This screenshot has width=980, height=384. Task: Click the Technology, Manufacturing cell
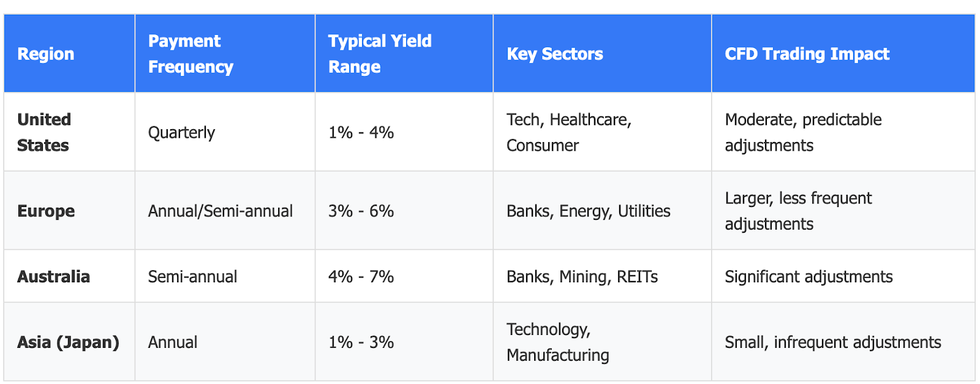[557, 342]
